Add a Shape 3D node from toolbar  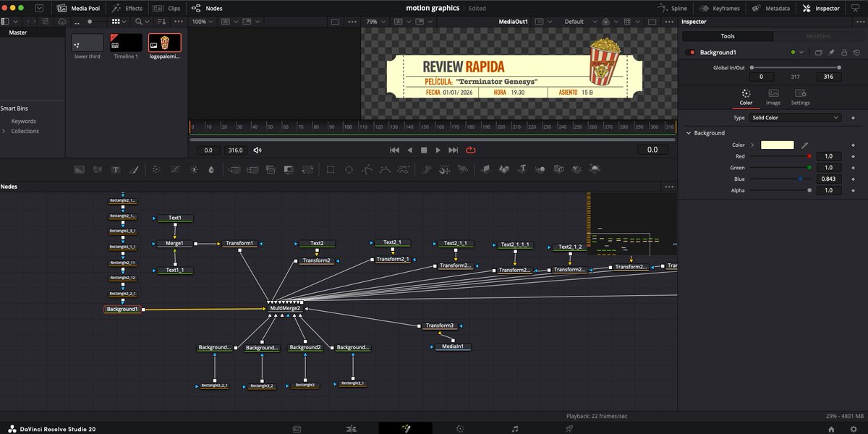[504, 169]
